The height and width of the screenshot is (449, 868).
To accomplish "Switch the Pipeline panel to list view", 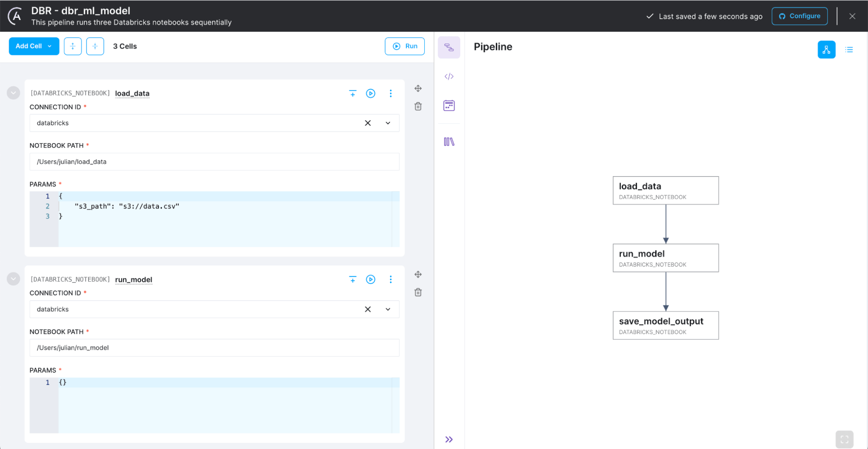I will (x=849, y=49).
